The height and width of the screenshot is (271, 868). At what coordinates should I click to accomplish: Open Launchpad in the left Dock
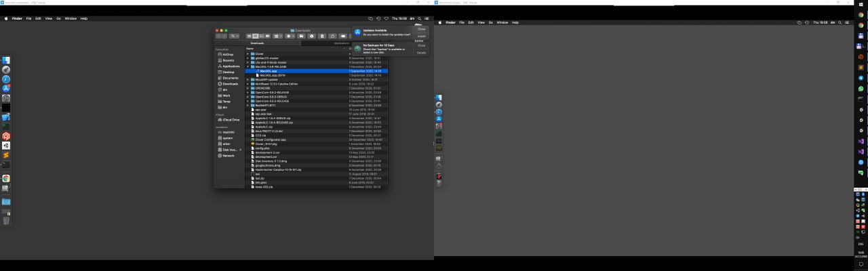point(5,70)
